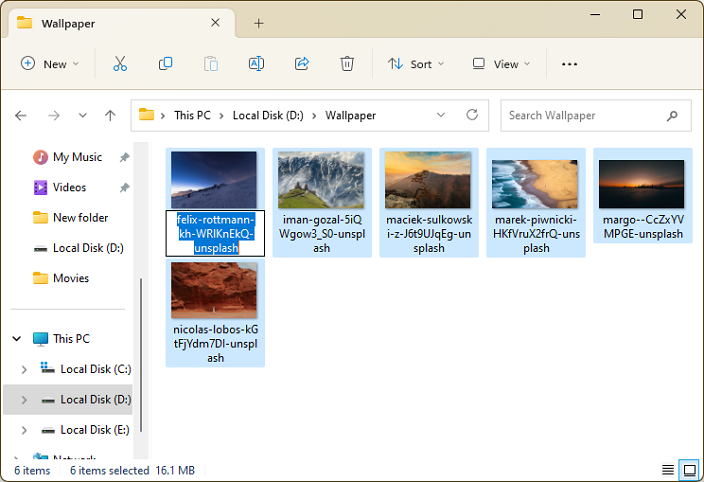Click the Copy icon in toolbar
Image resolution: width=704 pixels, height=482 pixels.
coord(165,64)
